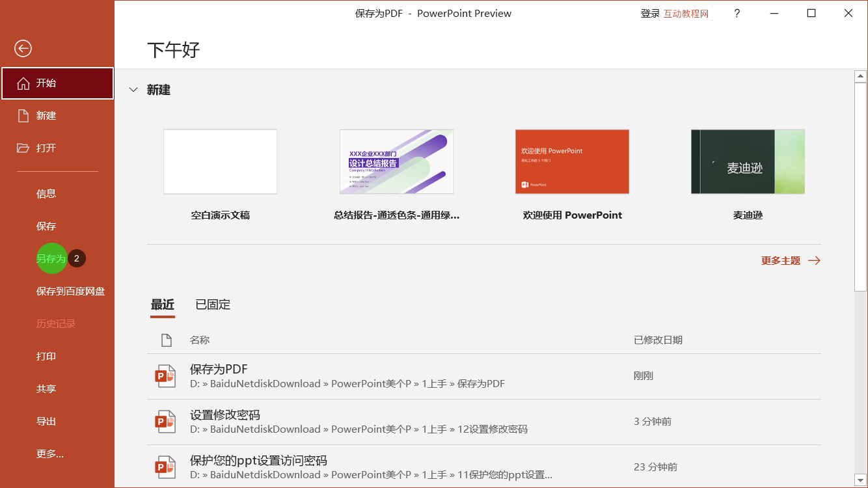Screen dimensions: 868x488
Task: Open recent file 保护您的ppt设置访问密码
Action: [x=484, y=467]
